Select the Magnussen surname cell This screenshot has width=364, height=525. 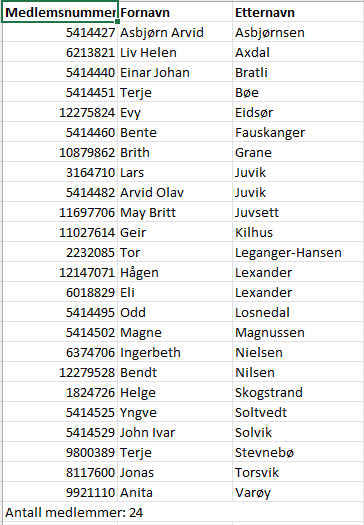[x=298, y=332]
